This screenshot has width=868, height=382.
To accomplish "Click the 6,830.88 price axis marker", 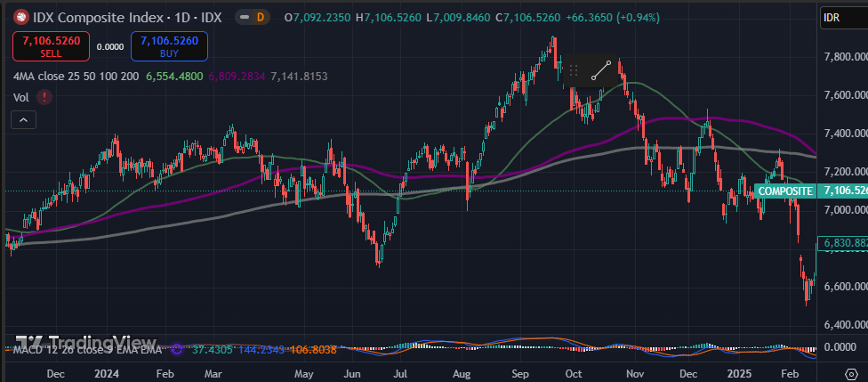I will 843,242.
